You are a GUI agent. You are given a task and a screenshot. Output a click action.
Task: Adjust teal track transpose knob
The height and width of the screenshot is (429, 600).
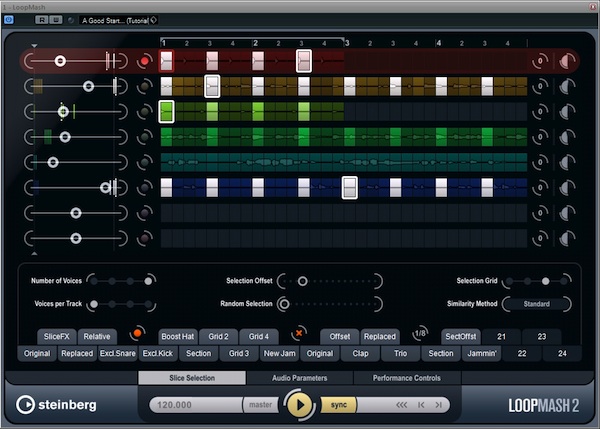[540, 162]
